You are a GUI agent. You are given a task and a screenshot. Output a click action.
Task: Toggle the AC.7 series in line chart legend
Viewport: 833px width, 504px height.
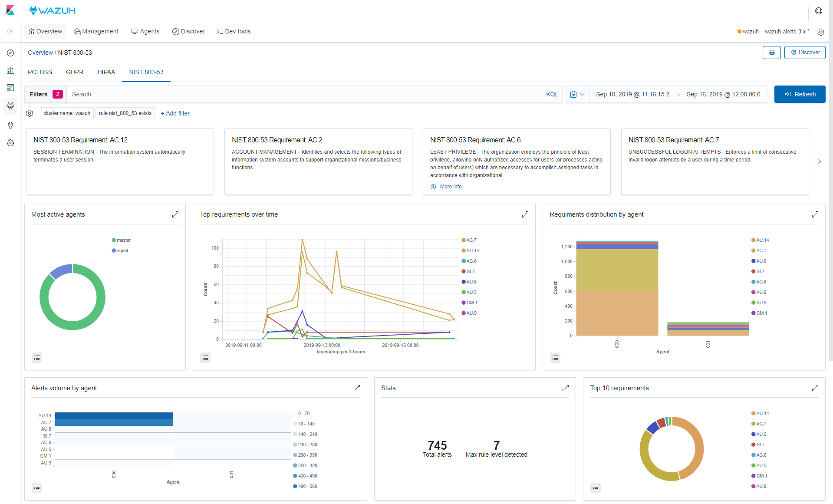471,240
